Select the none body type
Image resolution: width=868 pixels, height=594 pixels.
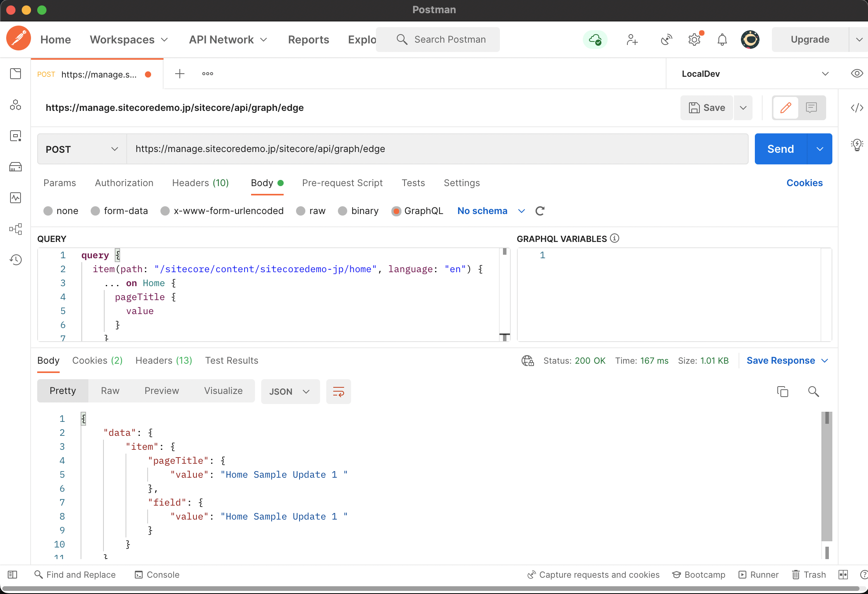(48, 211)
